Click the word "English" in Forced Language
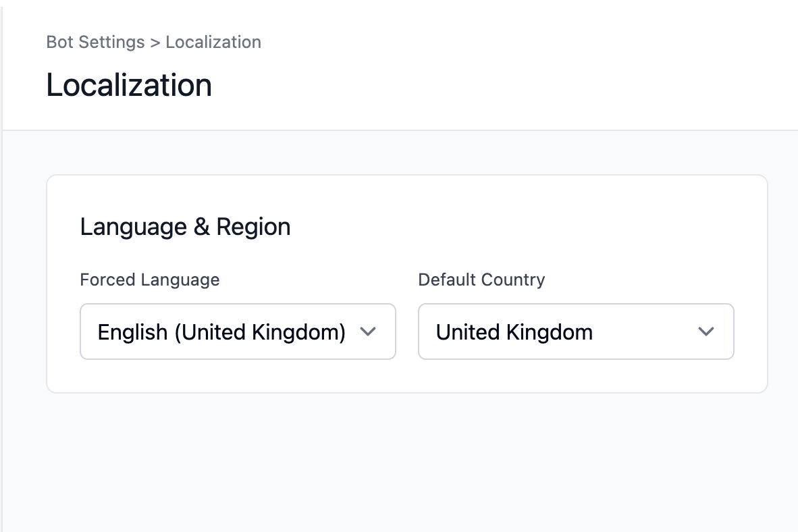The width and height of the screenshot is (798, 532). click(x=132, y=332)
